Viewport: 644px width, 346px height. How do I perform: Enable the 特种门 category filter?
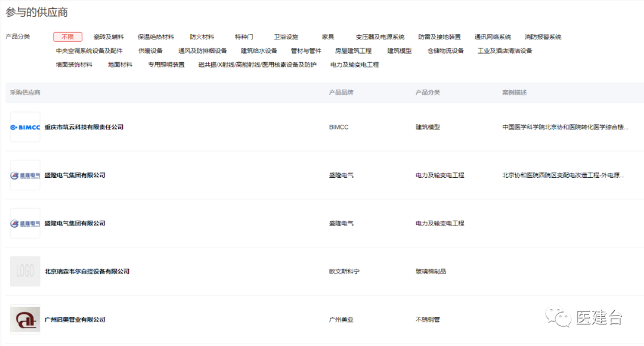[244, 36]
